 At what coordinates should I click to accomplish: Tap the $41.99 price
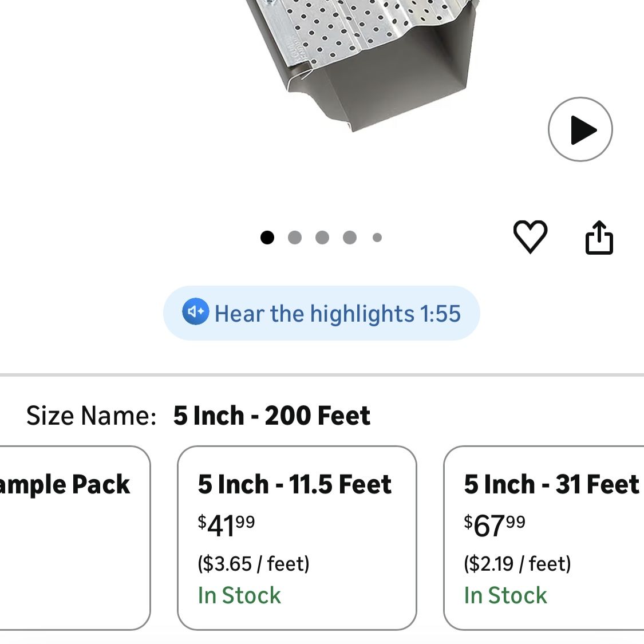pos(226,526)
